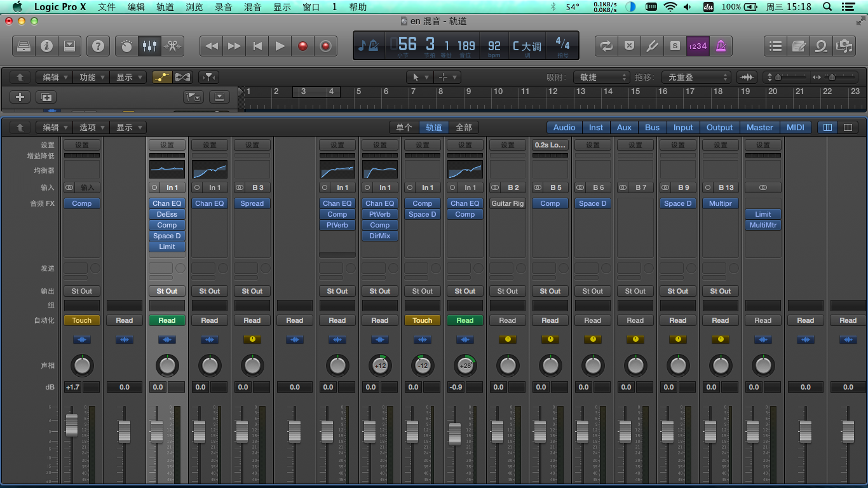Toggle the Toolbar display icon
The width and height of the screenshot is (868, 488).
(x=69, y=46)
